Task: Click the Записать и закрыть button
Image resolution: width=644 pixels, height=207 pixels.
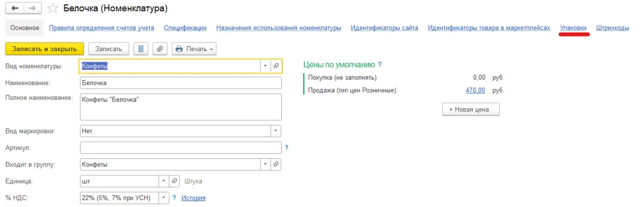Action: pyautogui.click(x=45, y=49)
